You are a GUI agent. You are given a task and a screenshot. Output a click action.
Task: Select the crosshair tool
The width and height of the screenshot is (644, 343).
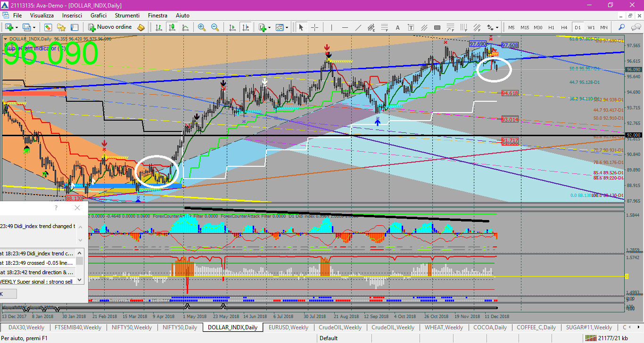pos(314,27)
